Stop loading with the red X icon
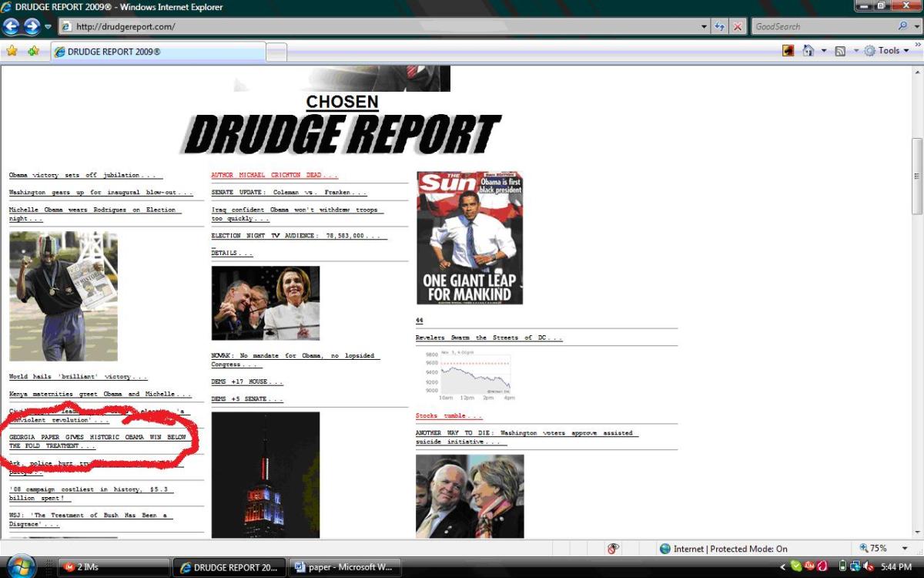The width and height of the screenshot is (924, 578). [x=737, y=26]
